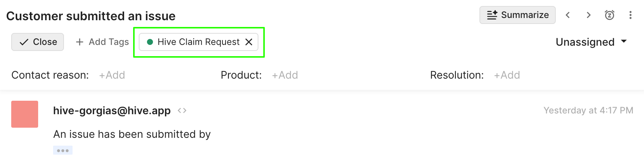644x167 pixels.
Task: Go to next ticket arrow
Action: click(x=589, y=15)
